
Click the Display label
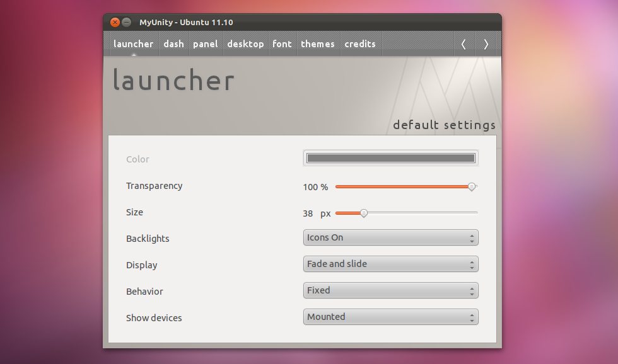coord(141,265)
